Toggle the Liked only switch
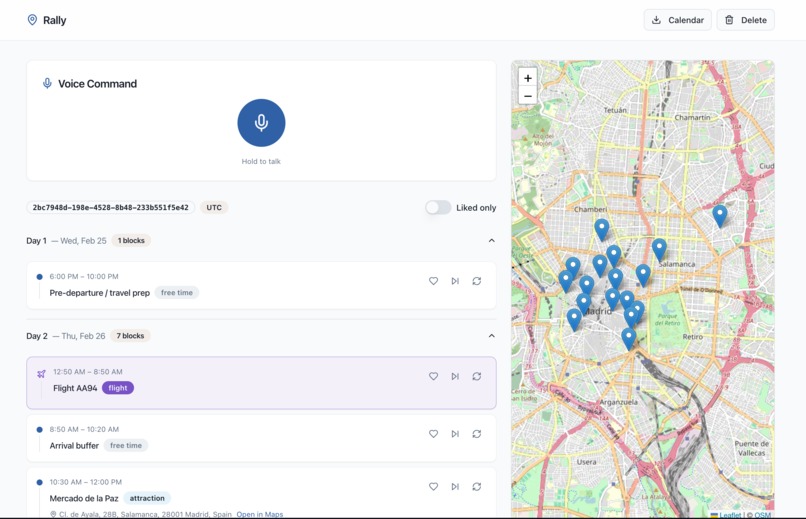The height and width of the screenshot is (519, 806). (x=438, y=208)
